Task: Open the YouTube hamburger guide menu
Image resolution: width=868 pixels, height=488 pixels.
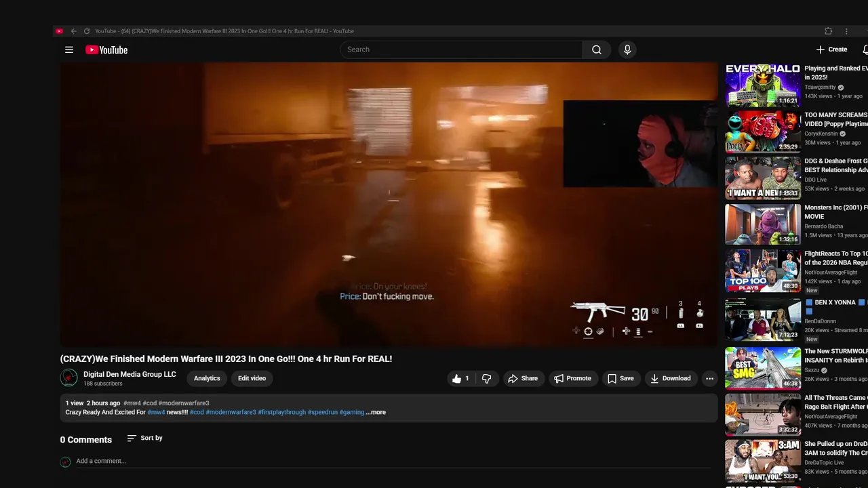Action: pyautogui.click(x=69, y=49)
